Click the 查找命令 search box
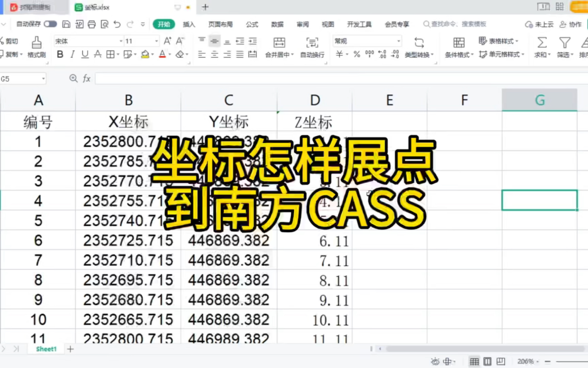Image resolution: width=588 pixels, height=368 pixels. [x=455, y=24]
